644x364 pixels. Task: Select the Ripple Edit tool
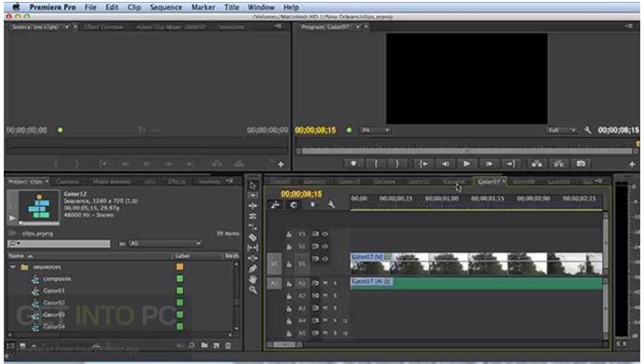click(253, 206)
